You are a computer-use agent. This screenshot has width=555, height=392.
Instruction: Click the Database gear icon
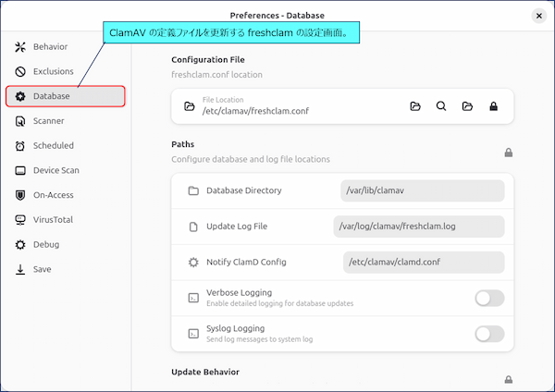[x=20, y=96]
